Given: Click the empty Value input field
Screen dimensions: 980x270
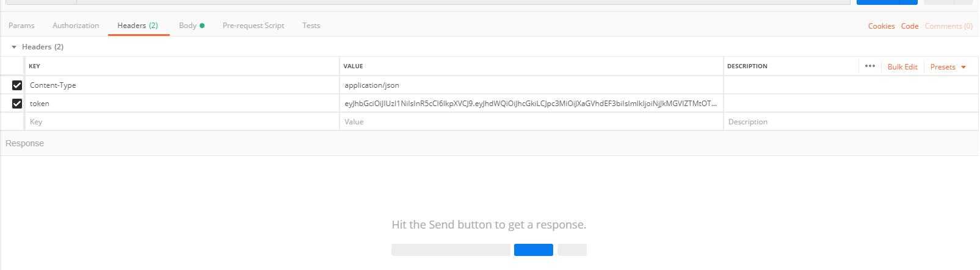Looking at the screenshot, I should click(x=531, y=122).
